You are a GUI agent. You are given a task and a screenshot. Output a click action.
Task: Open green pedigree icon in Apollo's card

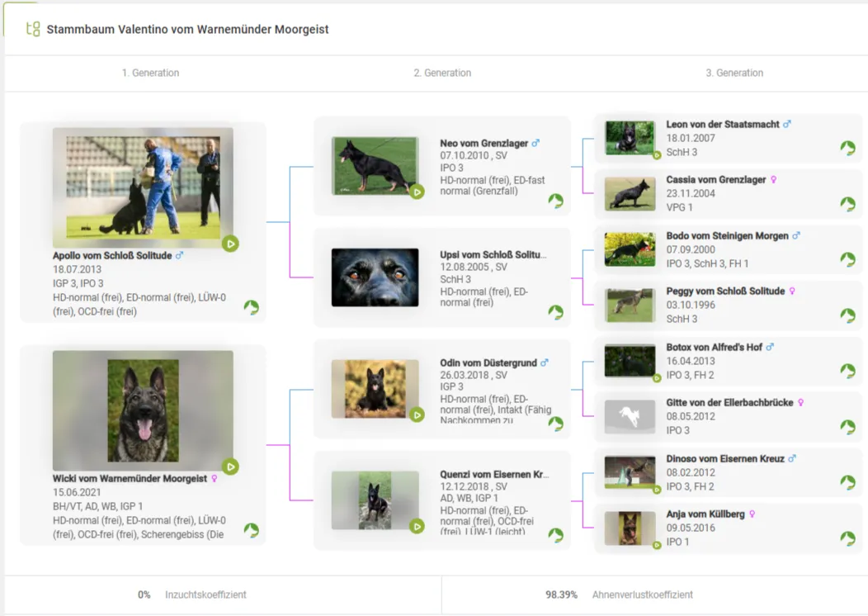(252, 308)
